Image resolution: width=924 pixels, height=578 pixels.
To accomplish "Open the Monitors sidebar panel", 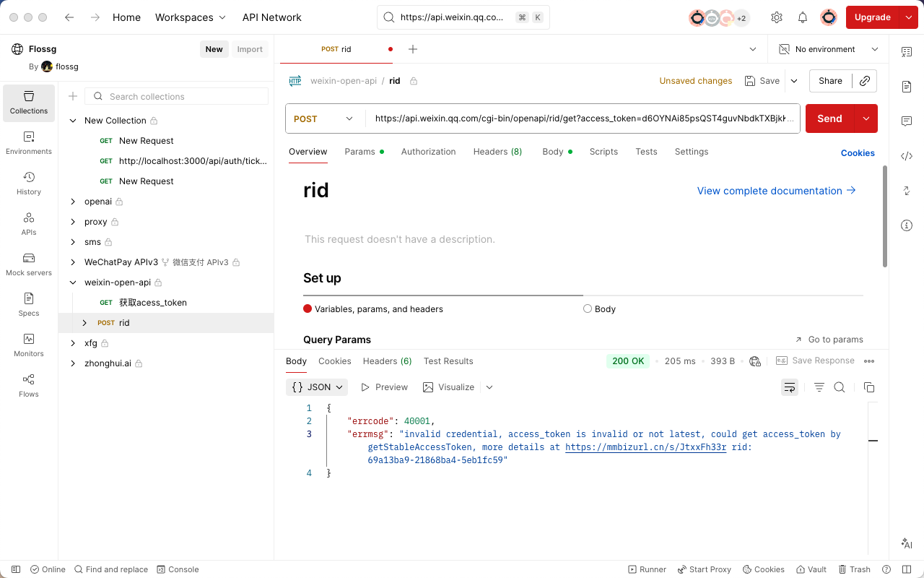I will [29, 345].
